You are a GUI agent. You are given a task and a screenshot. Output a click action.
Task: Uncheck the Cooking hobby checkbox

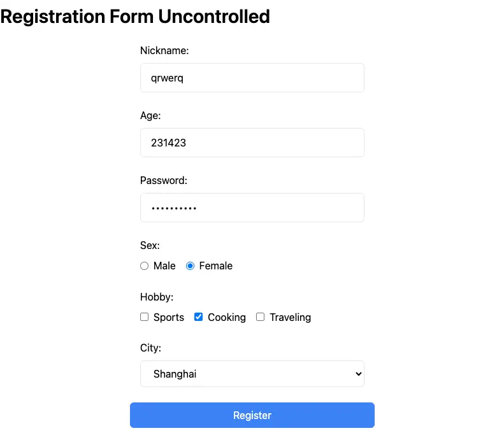198,317
